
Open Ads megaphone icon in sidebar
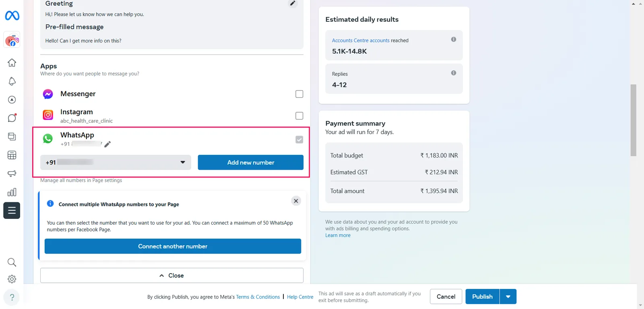pos(12,173)
